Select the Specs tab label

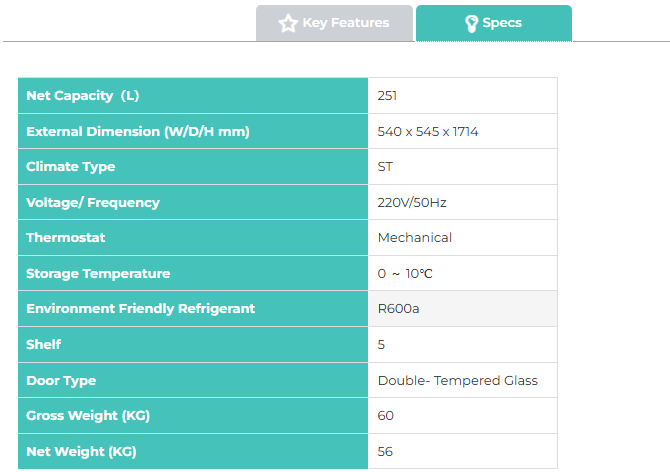point(502,23)
